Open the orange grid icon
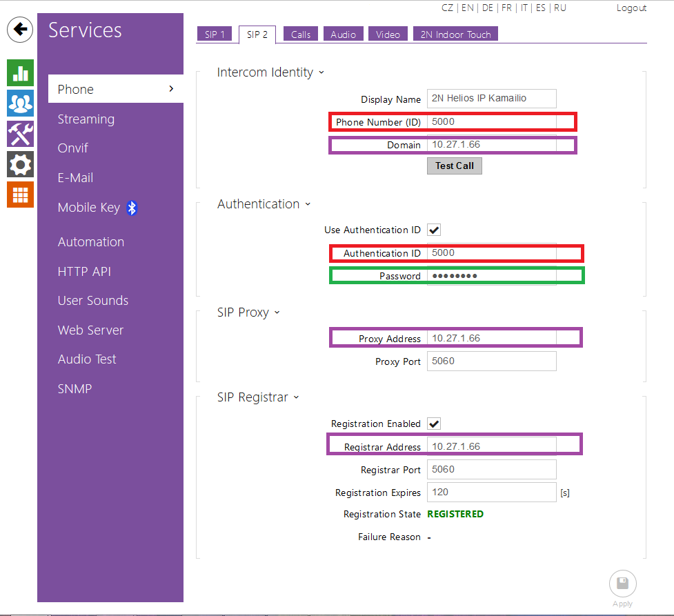Image resolution: width=674 pixels, height=616 pixels. pyautogui.click(x=20, y=195)
